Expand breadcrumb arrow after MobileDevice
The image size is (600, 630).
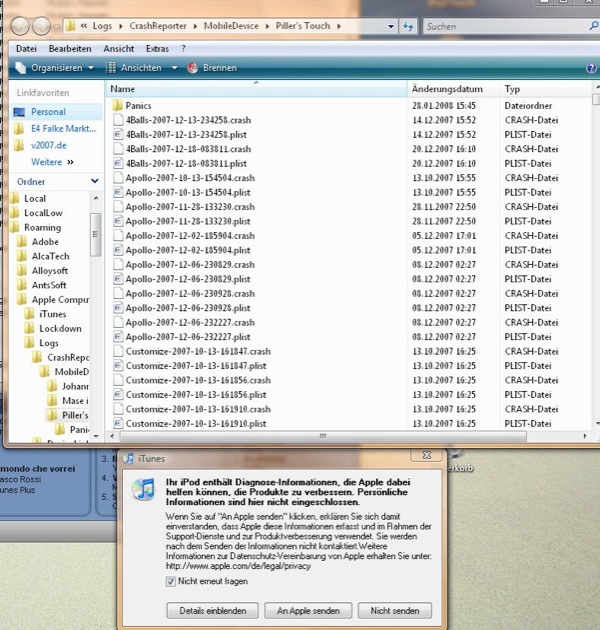pos(267,26)
